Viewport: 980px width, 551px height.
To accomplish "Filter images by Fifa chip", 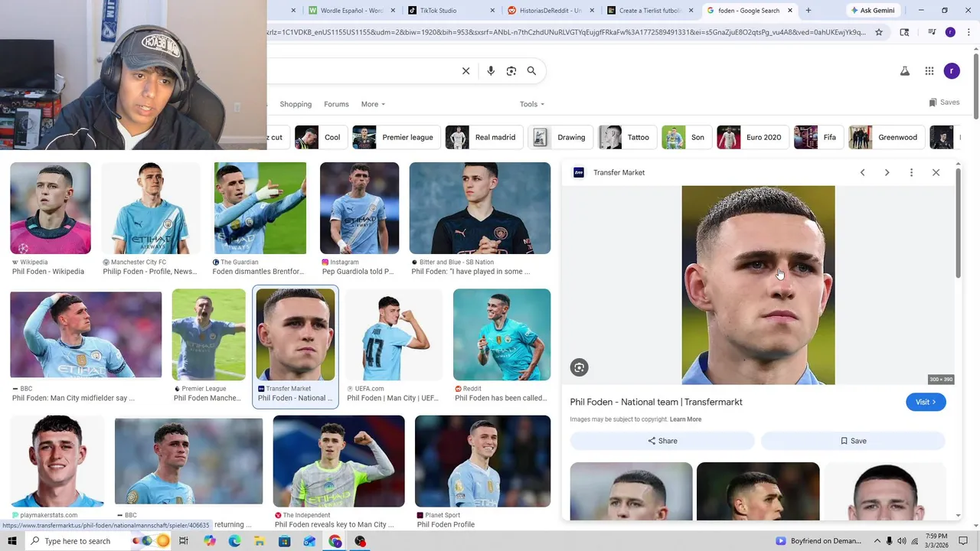I will click(818, 138).
